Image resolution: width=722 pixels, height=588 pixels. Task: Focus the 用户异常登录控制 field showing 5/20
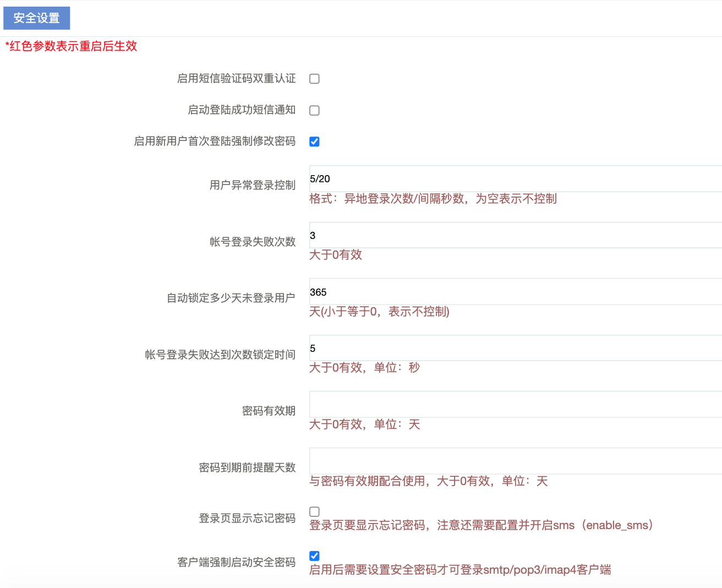pos(515,179)
